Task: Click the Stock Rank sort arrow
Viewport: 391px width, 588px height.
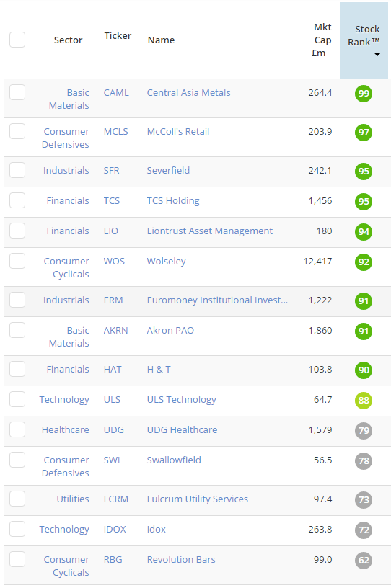Action: coord(377,55)
